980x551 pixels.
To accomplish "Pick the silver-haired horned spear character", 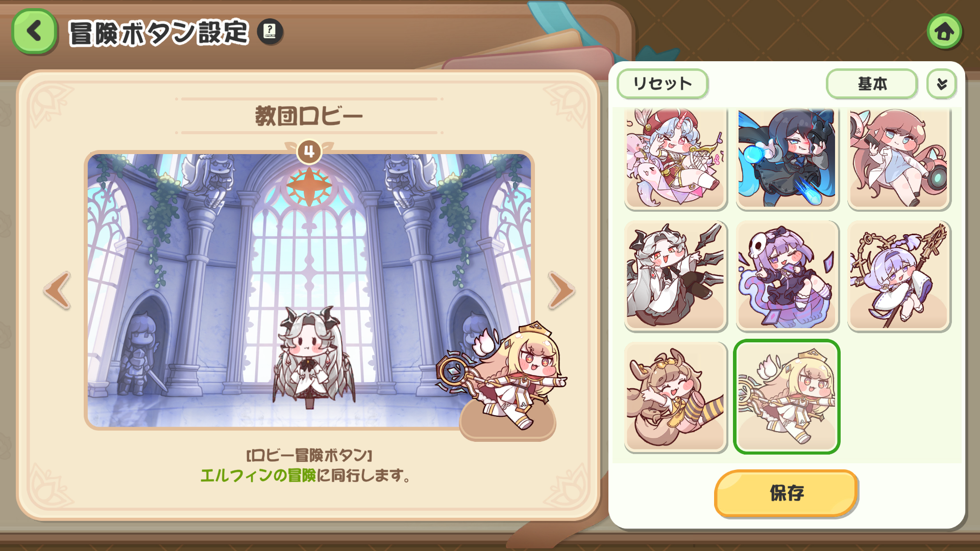I will pyautogui.click(x=676, y=276).
